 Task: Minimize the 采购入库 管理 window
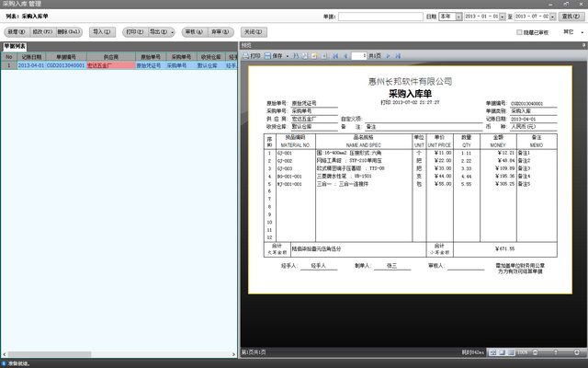tap(550, 4)
